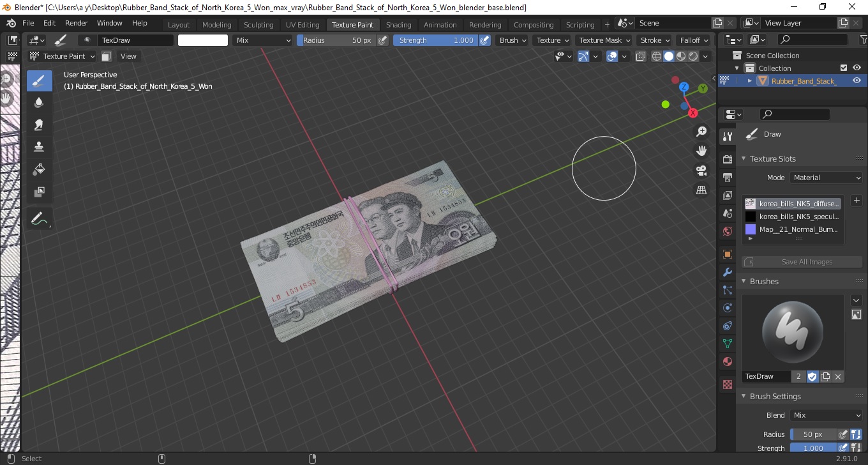Open the Particles properties tab

pyautogui.click(x=727, y=290)
